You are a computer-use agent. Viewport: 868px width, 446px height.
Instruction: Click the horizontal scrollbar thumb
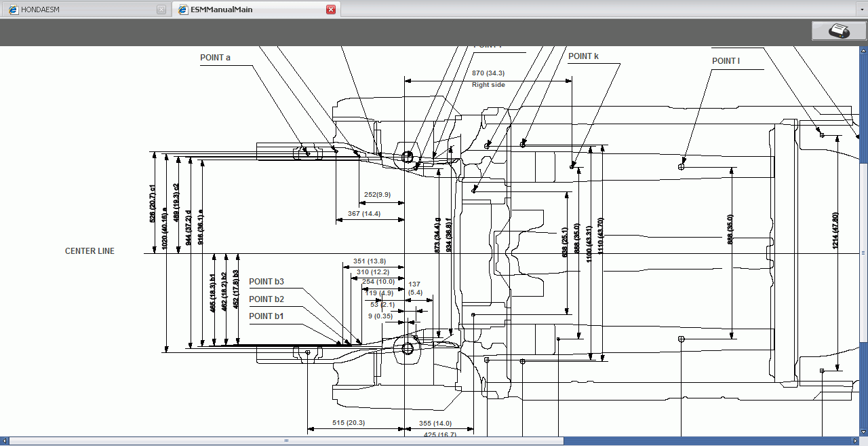point(285,441)
